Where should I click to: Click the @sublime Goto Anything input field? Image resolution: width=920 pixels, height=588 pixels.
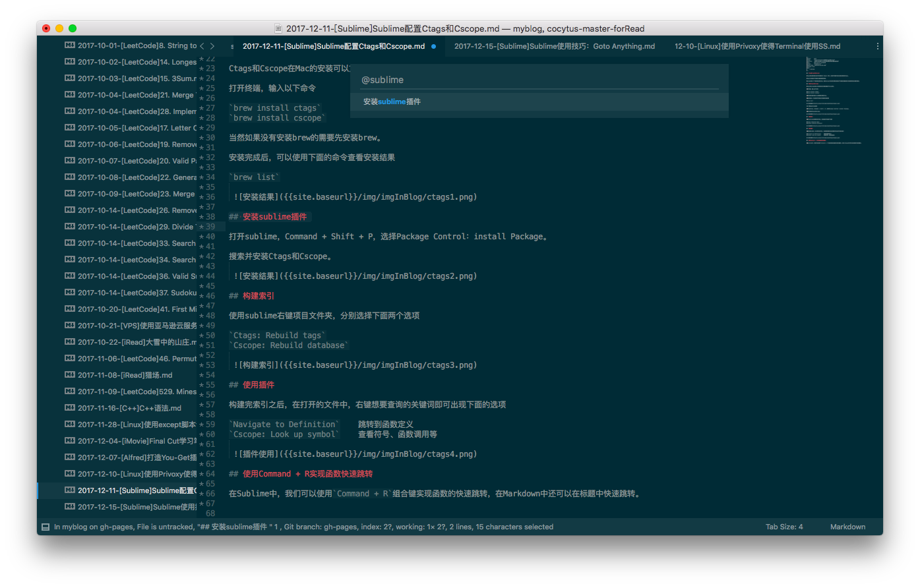tap(539, 80)
